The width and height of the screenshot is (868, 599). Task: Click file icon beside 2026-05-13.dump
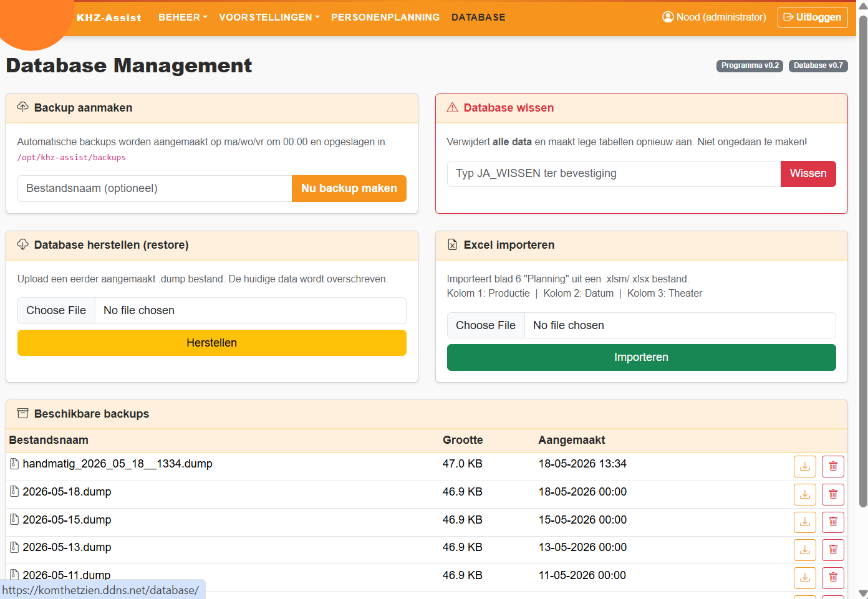click(x=14, y=547)
